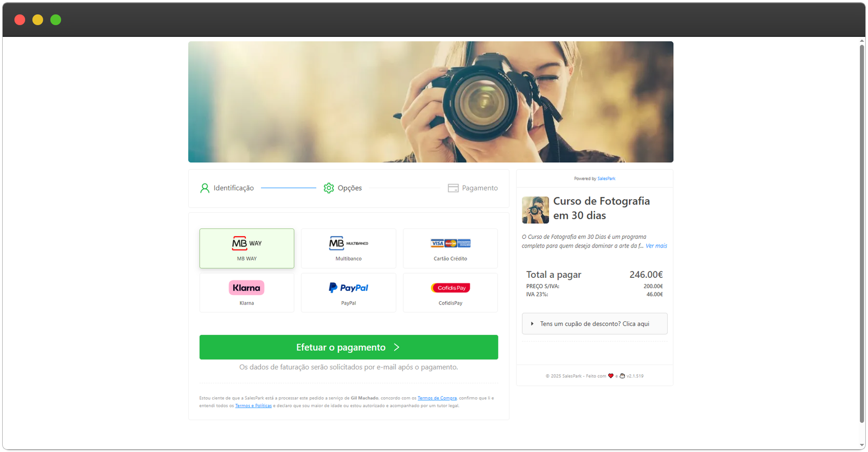Select MB WAY payment method
Screen dimensions: 868x452
(x=247, y=249)
